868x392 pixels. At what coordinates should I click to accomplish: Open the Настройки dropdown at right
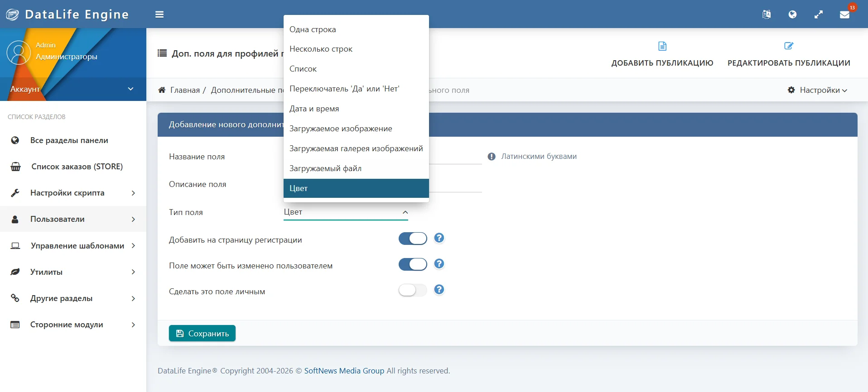click(x=818, y=90)
